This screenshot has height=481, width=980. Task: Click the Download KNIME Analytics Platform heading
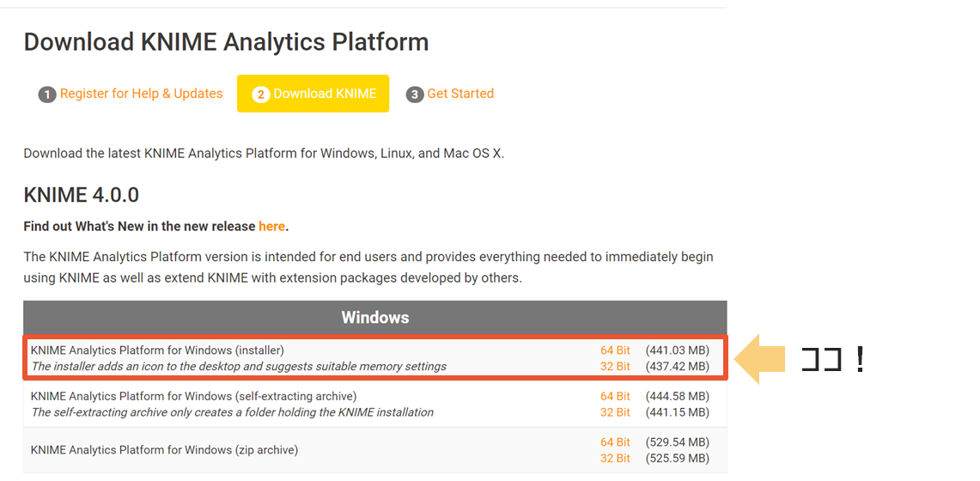(x=226, y=42)
